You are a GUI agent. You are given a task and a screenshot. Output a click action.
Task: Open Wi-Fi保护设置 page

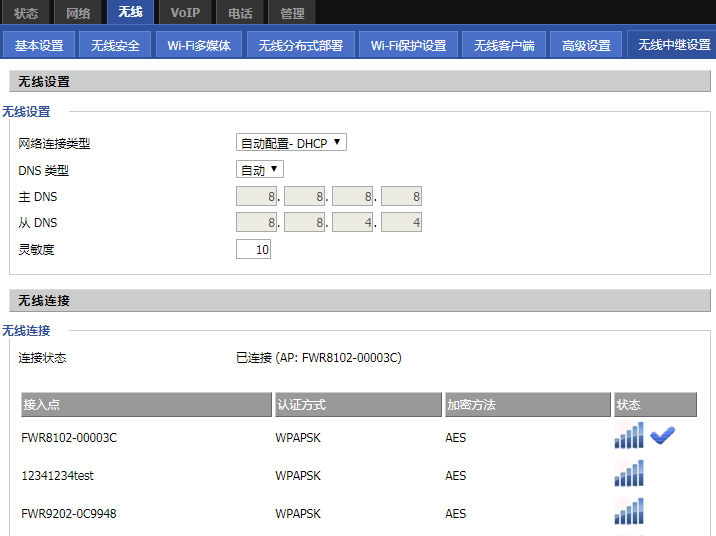click(408, 45)
